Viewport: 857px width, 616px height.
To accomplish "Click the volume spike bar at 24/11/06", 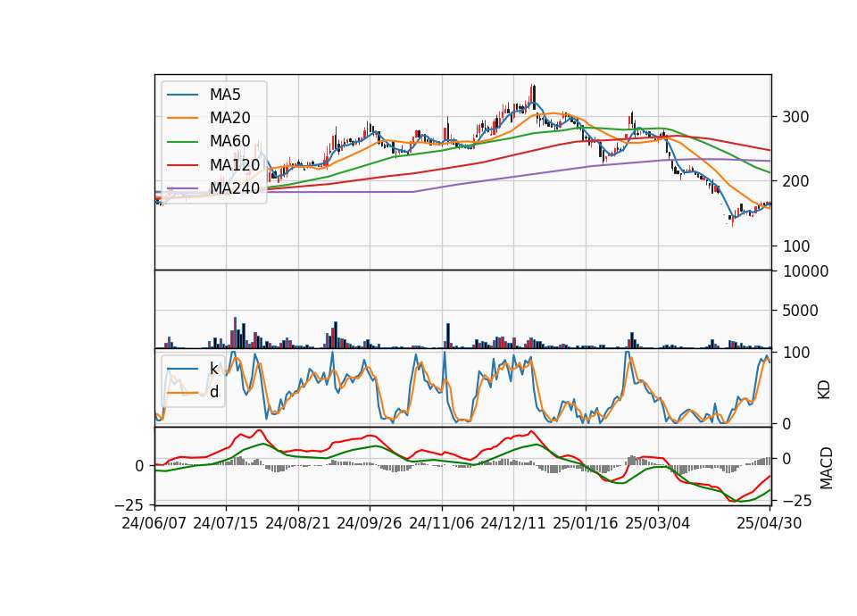I will click(x=447, y=336).
